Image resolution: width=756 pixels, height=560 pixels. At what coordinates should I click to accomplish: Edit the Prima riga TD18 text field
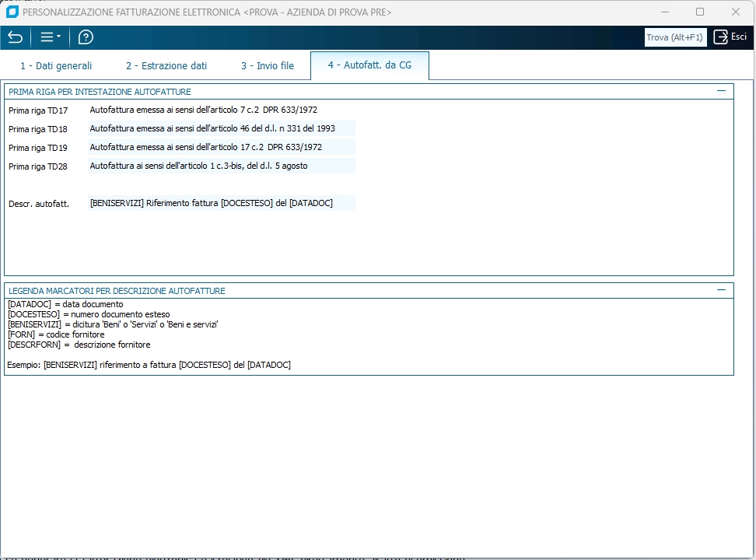click(222, 129)
